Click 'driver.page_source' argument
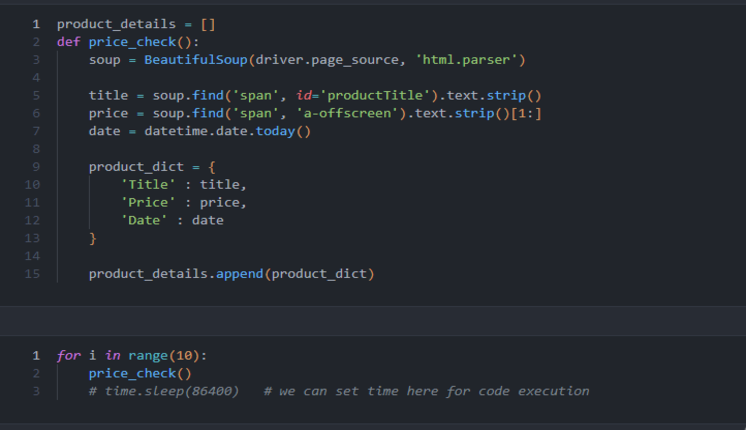Screen dimensions: 746x430 [327, 60]
